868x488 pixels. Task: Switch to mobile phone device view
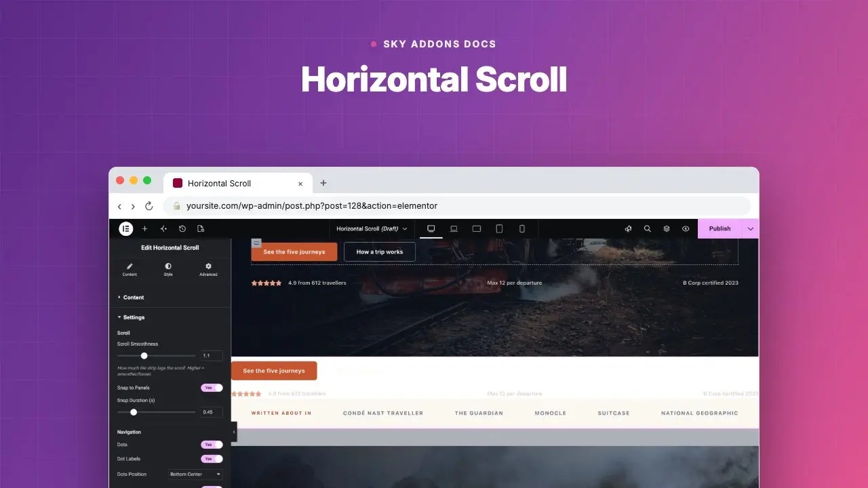tap(522, 228)
